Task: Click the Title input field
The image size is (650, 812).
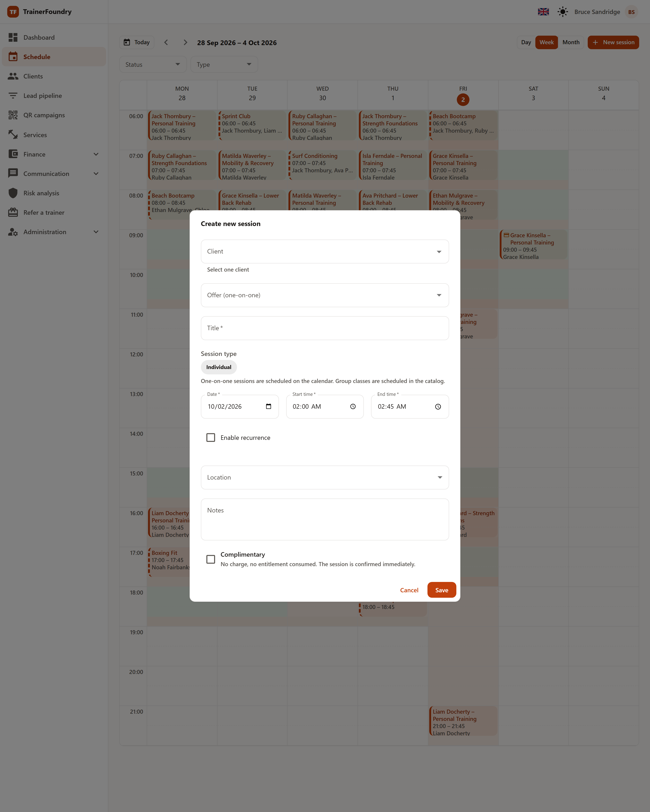Action: (x=324, y=328)
